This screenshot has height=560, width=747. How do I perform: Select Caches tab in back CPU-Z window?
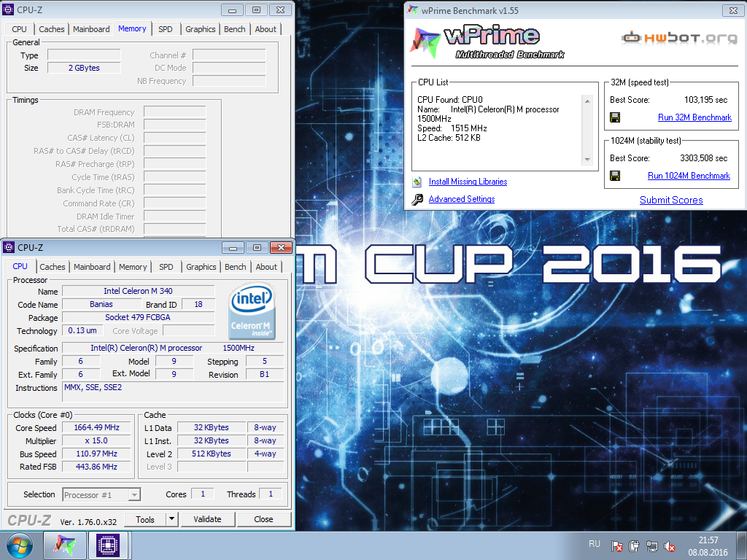(52, 29)
